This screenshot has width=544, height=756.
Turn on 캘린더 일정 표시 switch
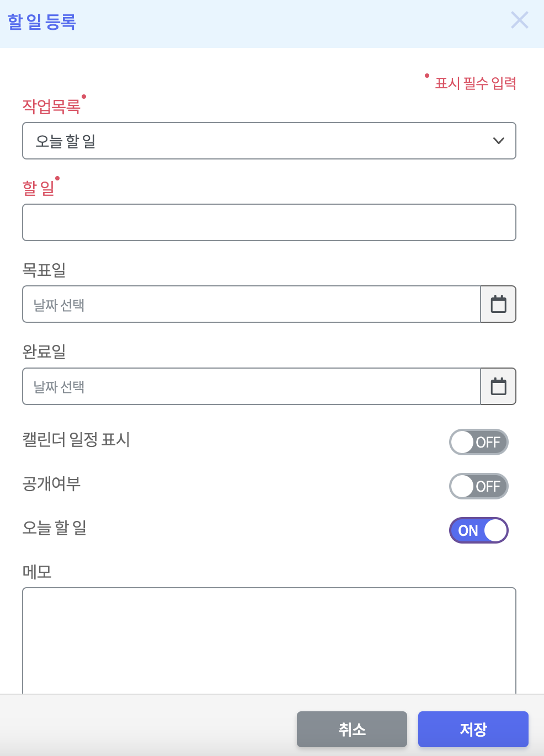(x=478, y=442)
